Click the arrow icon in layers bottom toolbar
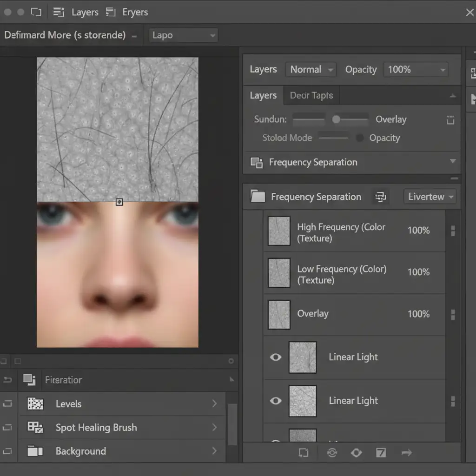This screenshot has width=476, height=476. click(406, 452)
